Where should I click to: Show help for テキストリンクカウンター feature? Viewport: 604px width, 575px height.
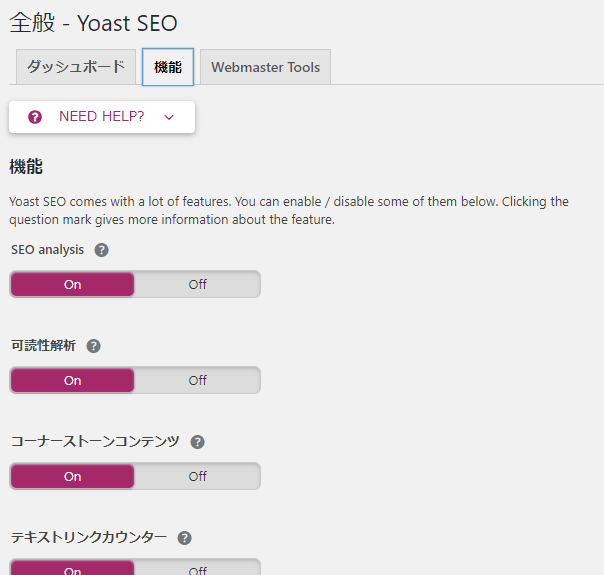point(185,538)
